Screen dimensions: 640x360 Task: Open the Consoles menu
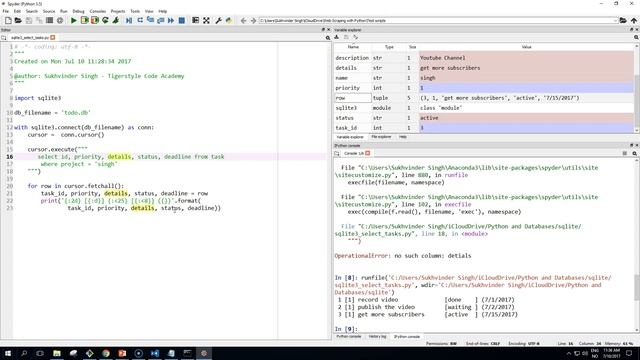pos(98,11)
